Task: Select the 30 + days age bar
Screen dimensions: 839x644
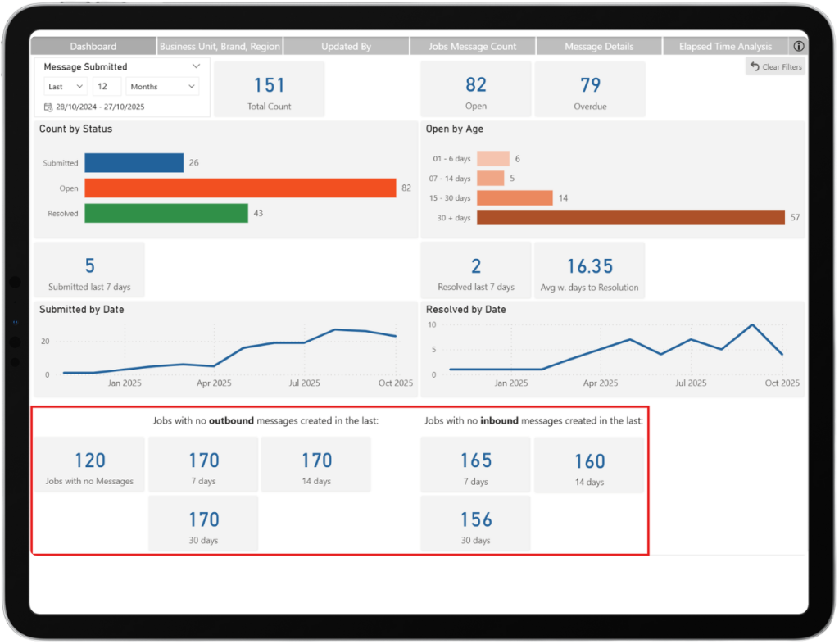Action: 631,217
